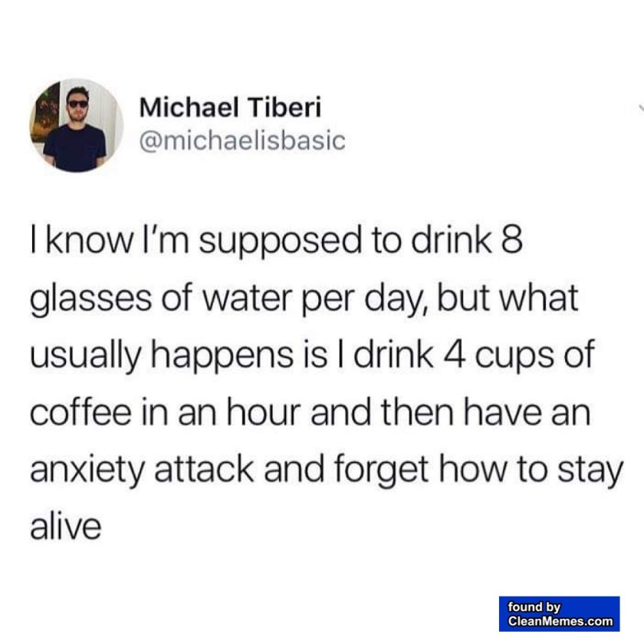Open the @michaelisbasic handle link
The width and height of the screenshot is (644, 644).
point(242,141)
